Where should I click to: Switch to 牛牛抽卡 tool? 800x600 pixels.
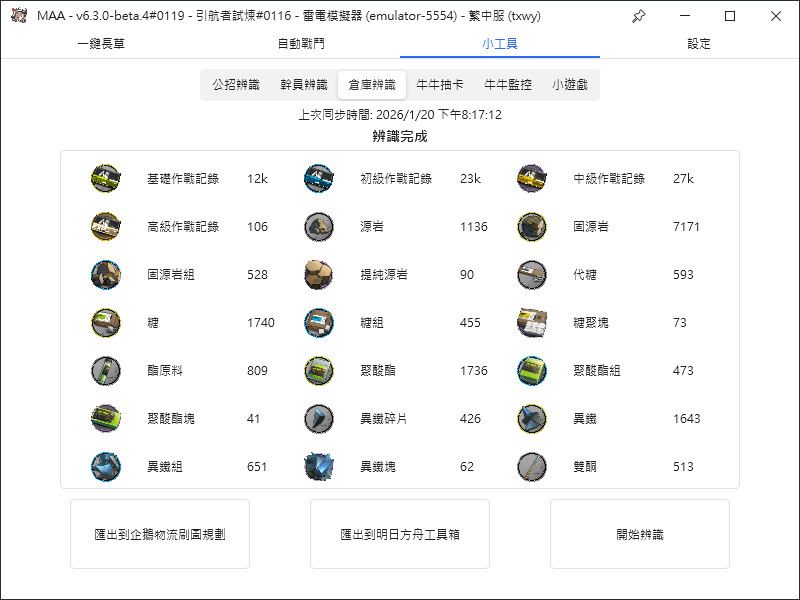tap(440, 85)
